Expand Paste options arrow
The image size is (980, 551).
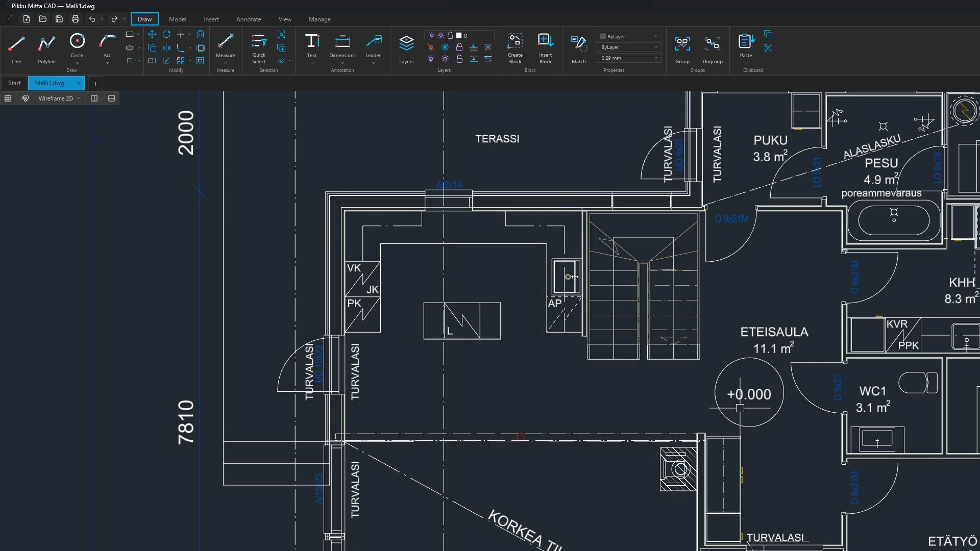click(746, 63)
